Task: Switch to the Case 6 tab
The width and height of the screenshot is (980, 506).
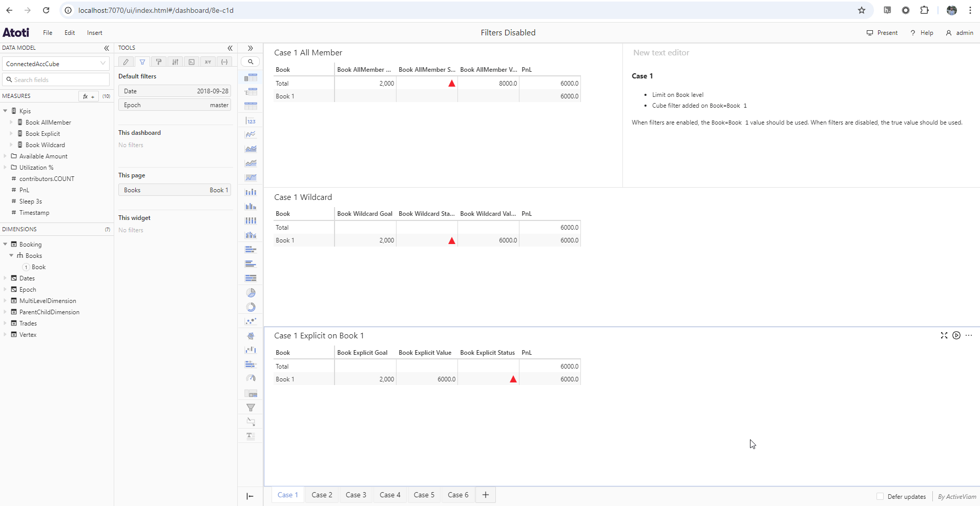Action: (x=458, y=495)
